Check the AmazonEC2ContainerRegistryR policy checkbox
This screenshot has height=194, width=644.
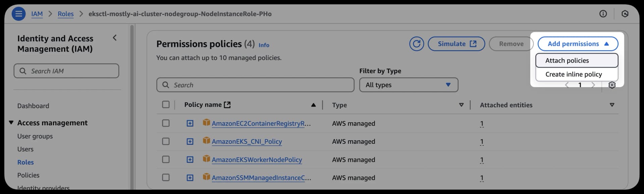coord(166,123)
